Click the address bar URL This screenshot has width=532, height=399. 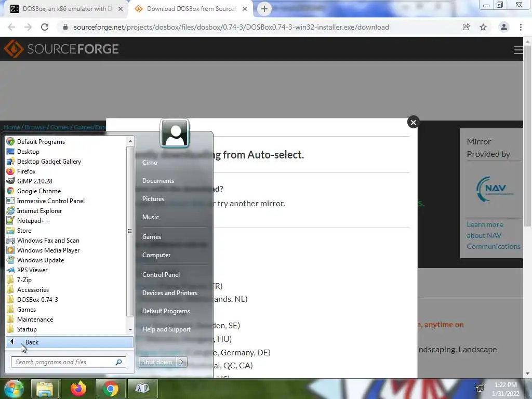coord(231,27)
